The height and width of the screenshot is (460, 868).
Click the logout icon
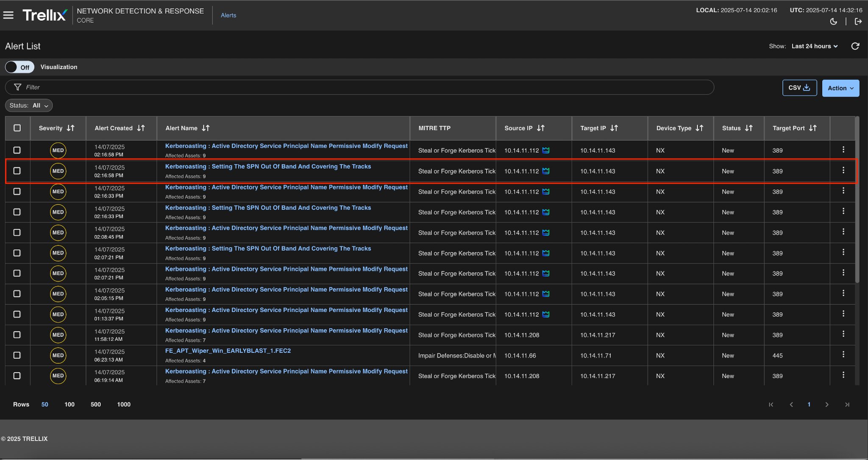point(858,22)
